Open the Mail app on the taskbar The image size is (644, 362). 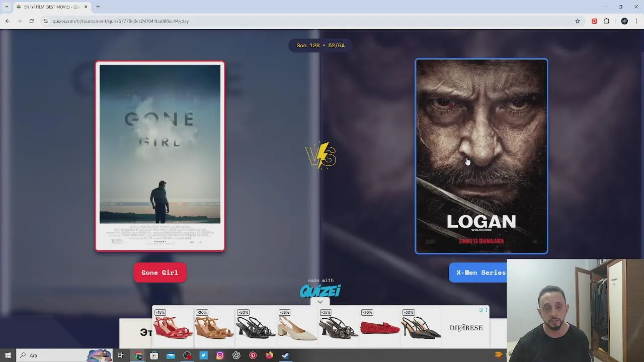coord(171,355)
